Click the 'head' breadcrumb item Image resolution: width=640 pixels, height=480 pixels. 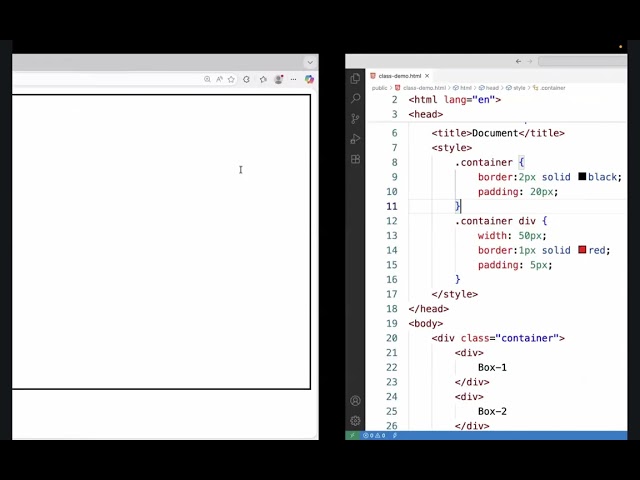click(493, 88)
